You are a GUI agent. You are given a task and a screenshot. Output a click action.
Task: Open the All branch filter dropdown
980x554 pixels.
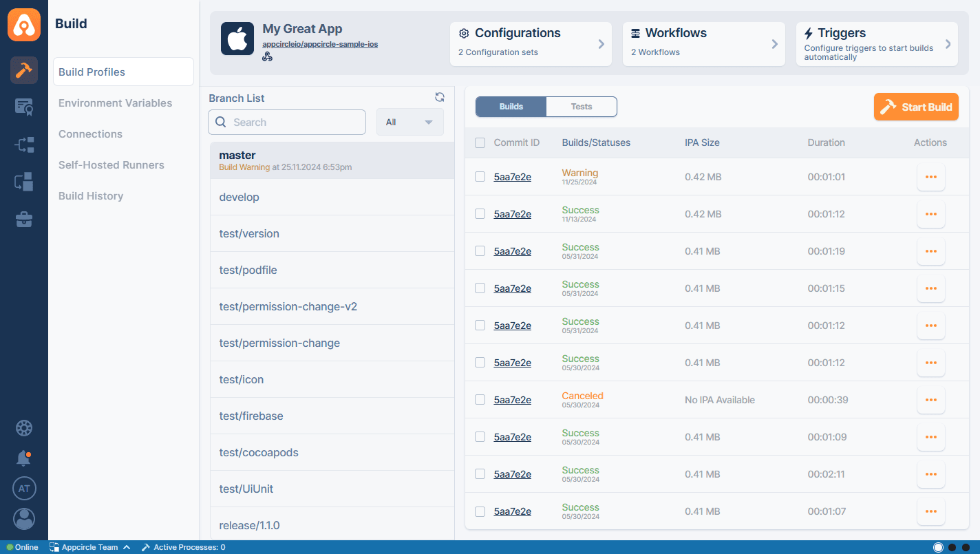pos(410,122)
